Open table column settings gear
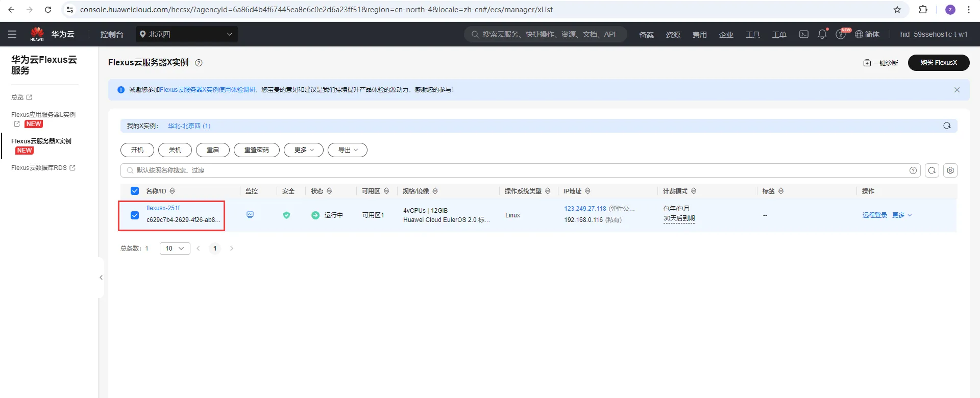Screen dimensions: 980x398 coord(950,170)
